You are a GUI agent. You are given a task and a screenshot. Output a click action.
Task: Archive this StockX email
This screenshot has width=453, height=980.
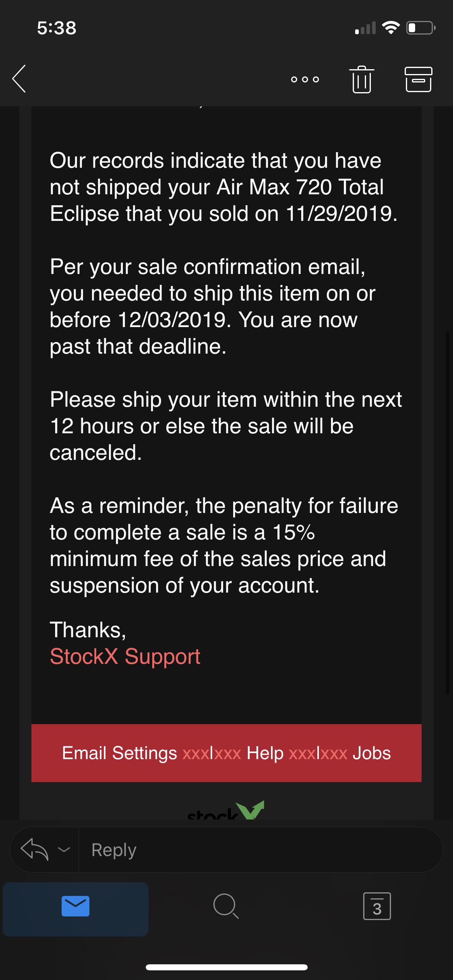click(x=418, y=79)
